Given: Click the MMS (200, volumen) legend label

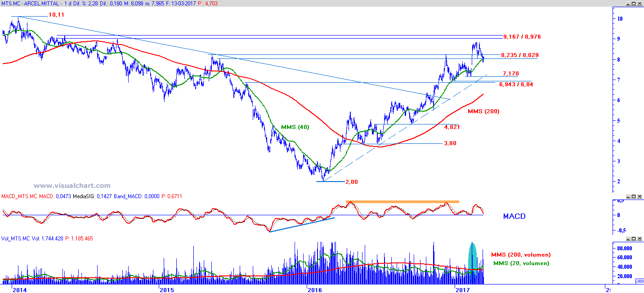Looking at the screenshot, I should [521, 255].
